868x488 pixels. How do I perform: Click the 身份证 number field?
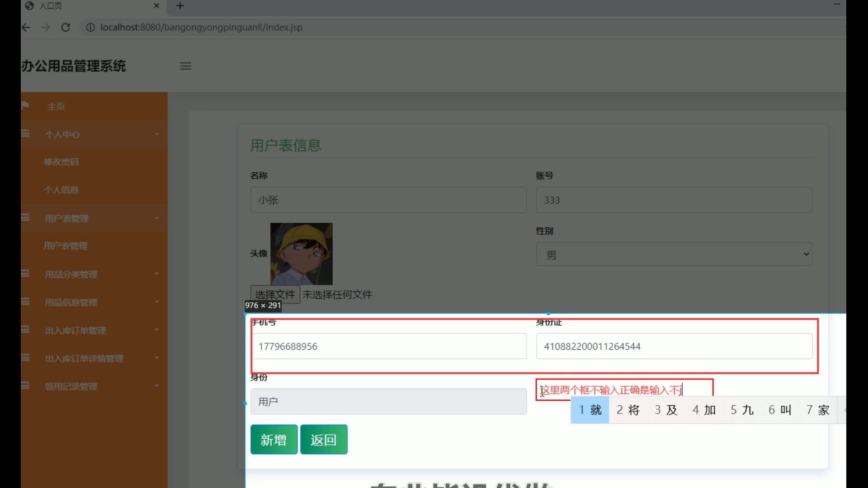pyautogui.click(x=674, y=346)
